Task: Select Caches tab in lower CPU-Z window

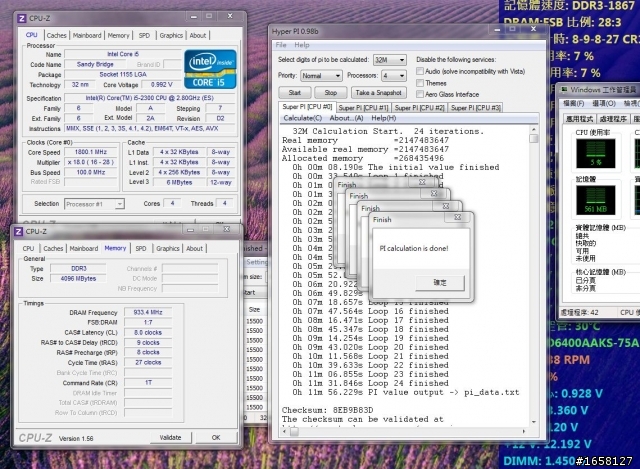Action: coord(53,248)
